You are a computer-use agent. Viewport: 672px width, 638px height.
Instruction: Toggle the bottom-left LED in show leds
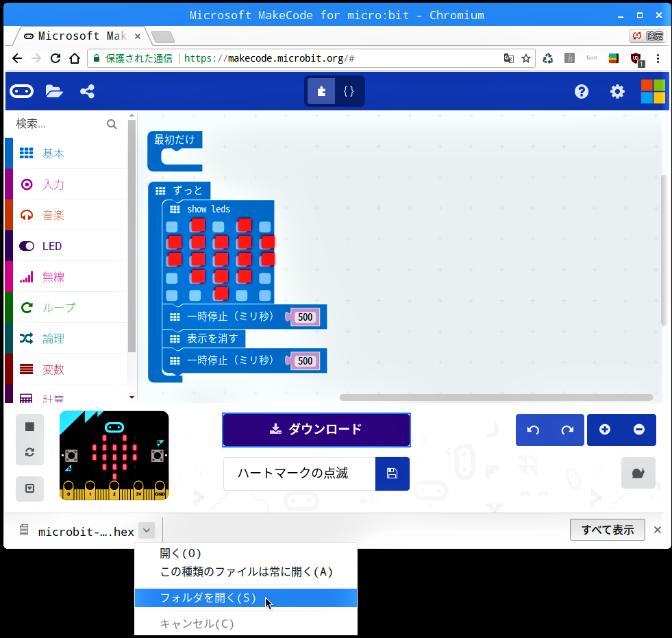[172, 295]
